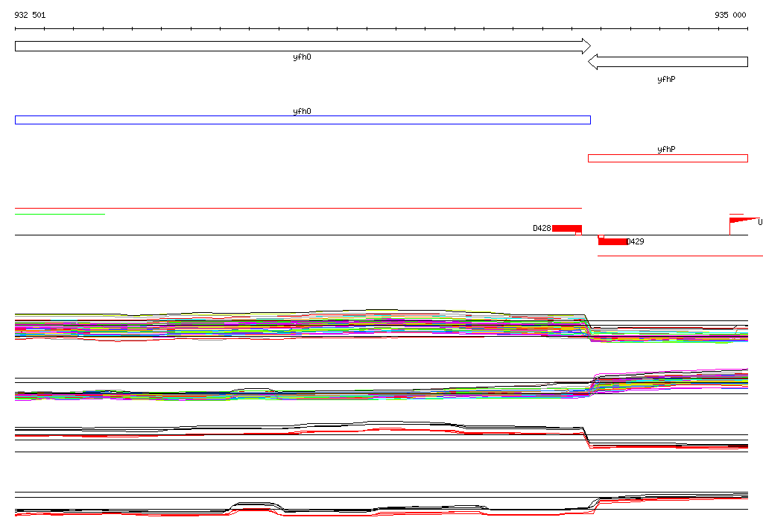Viewport: 763px width, 532px height.
Task: Click the end coordinate 935 000
Action: coord(730,15)
